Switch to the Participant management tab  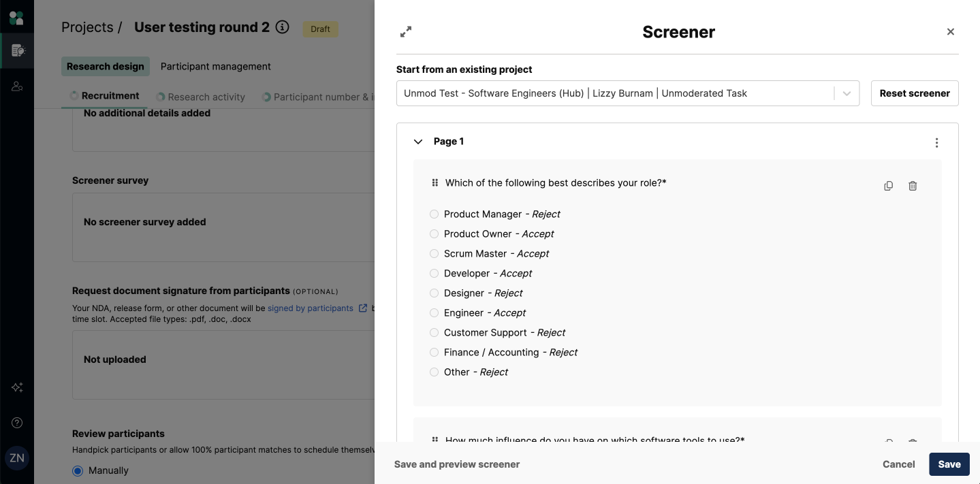(x=215, y=66)
